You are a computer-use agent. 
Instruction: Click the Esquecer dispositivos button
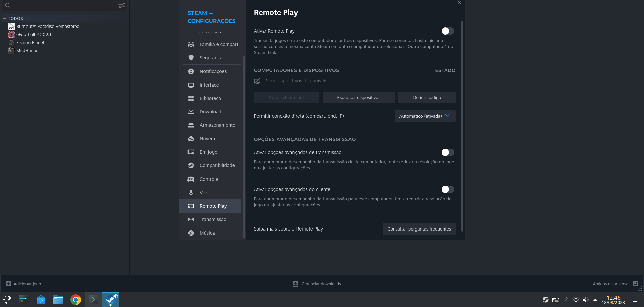click(x=359, y=97)
